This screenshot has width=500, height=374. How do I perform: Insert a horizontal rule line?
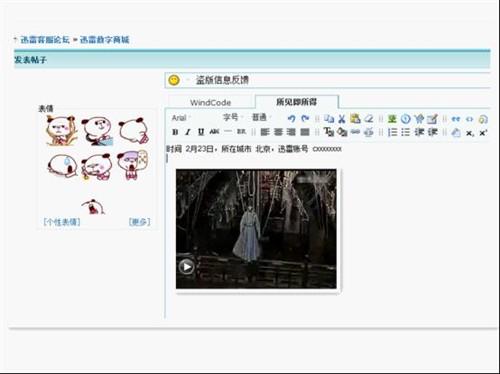coord(228,132)
